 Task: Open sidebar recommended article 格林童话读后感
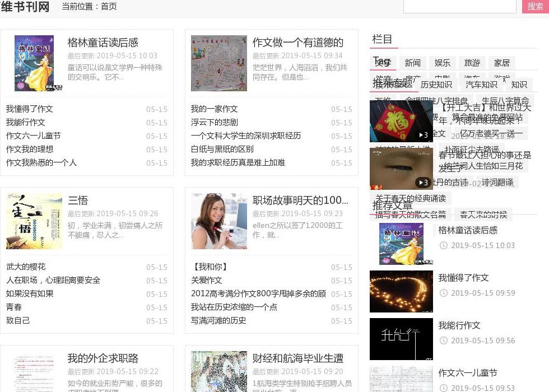(468, 230)
